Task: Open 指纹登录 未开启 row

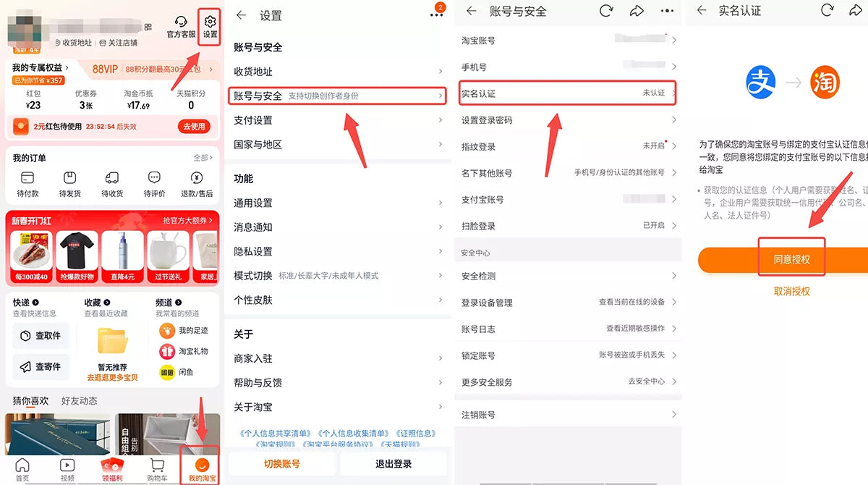Action: click(568, 146)
